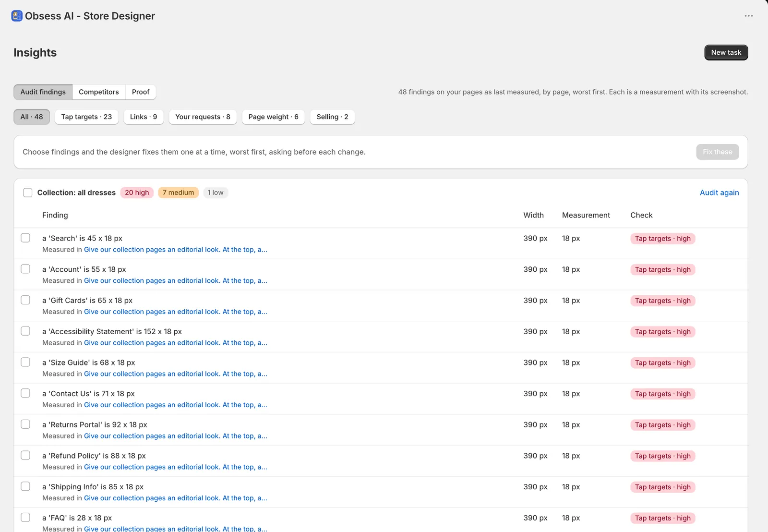Click Audit again link
The image size is (768, 532).
(x=719, y=193)
